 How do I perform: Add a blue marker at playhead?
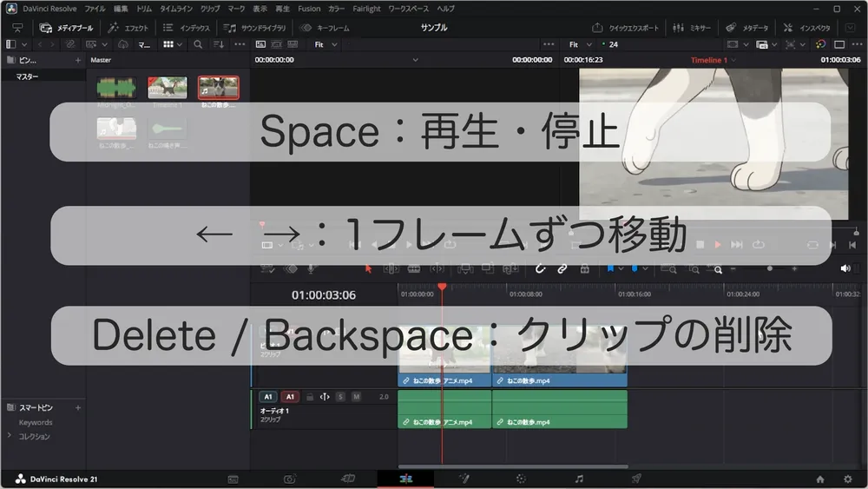click(x=635, y=268)
